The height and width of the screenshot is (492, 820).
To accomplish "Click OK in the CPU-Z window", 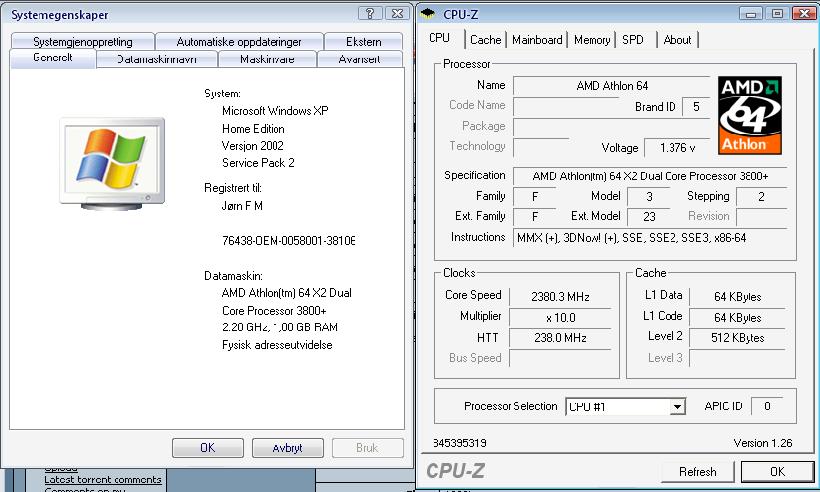I will point(778,472).
